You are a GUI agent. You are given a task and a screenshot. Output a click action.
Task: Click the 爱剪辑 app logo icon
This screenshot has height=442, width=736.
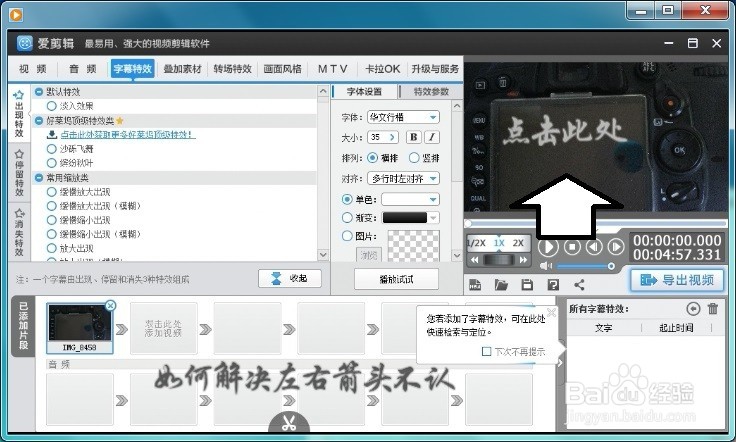click(25, 44)
